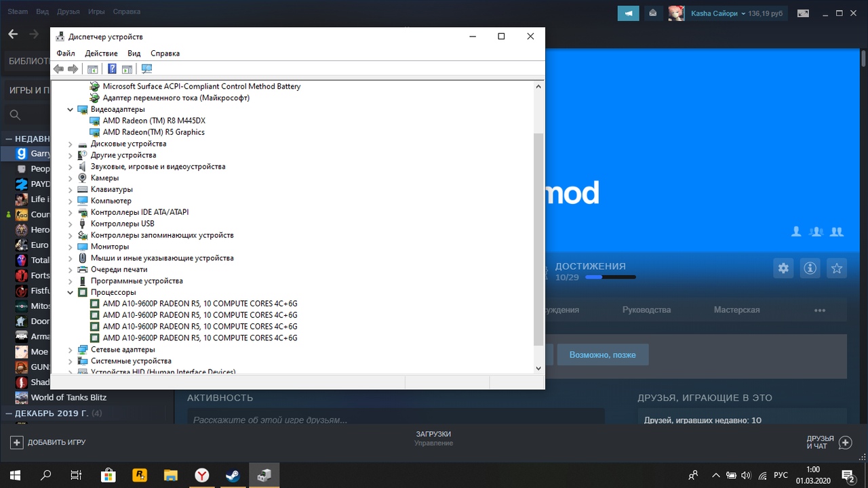
Task: Collapse the Процессоры category
Action: pyautogui.click(x=70, y=292)
